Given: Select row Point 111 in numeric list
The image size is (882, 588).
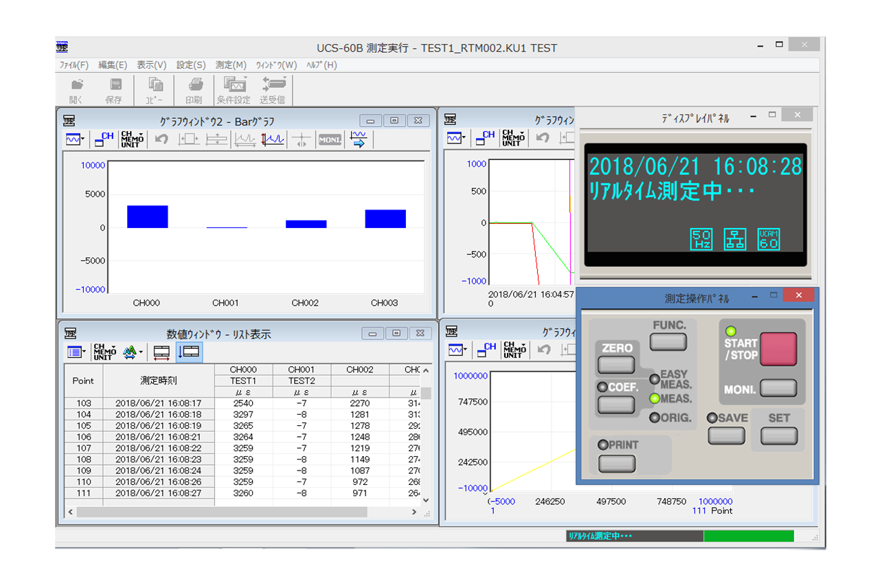Looking at the screenshot, I should 242,493.
